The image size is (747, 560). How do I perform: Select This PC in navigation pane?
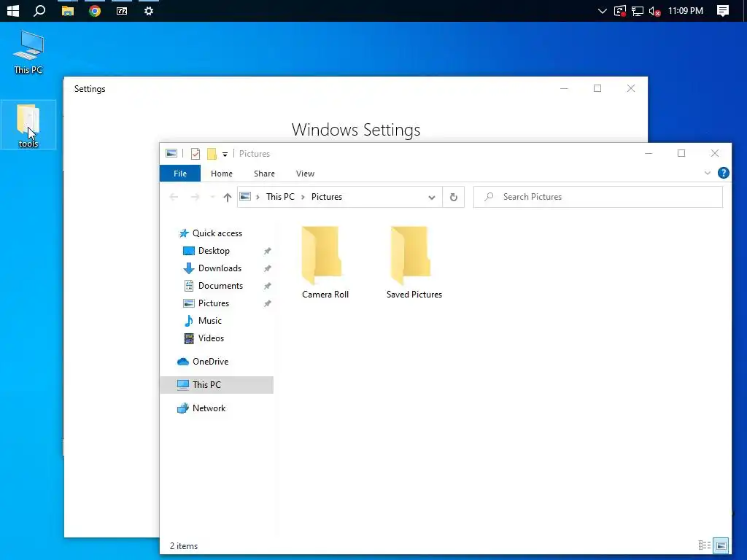[217, 385]
